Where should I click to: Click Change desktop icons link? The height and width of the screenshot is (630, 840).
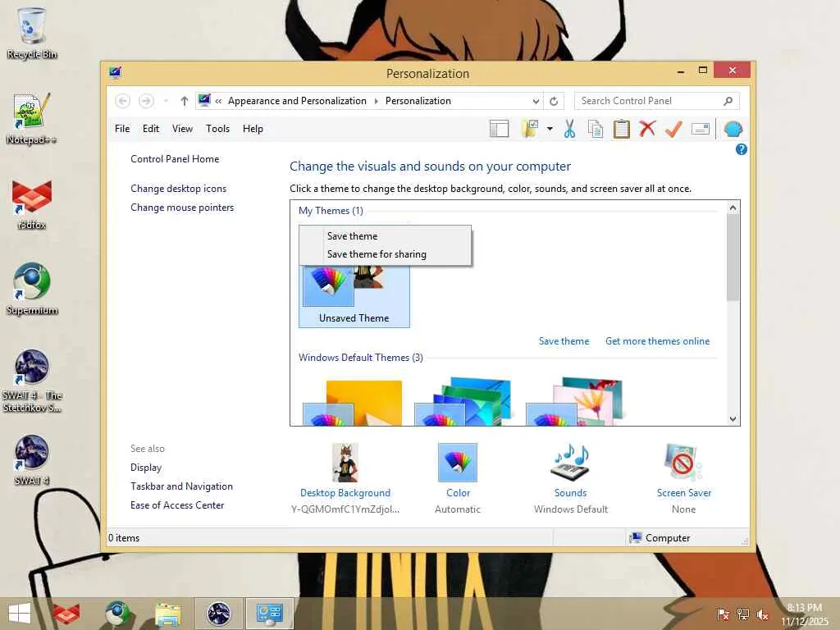coord(178,189)
